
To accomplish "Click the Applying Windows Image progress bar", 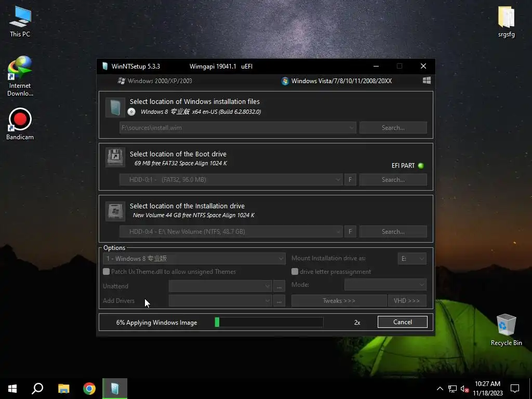I will 269,322.
